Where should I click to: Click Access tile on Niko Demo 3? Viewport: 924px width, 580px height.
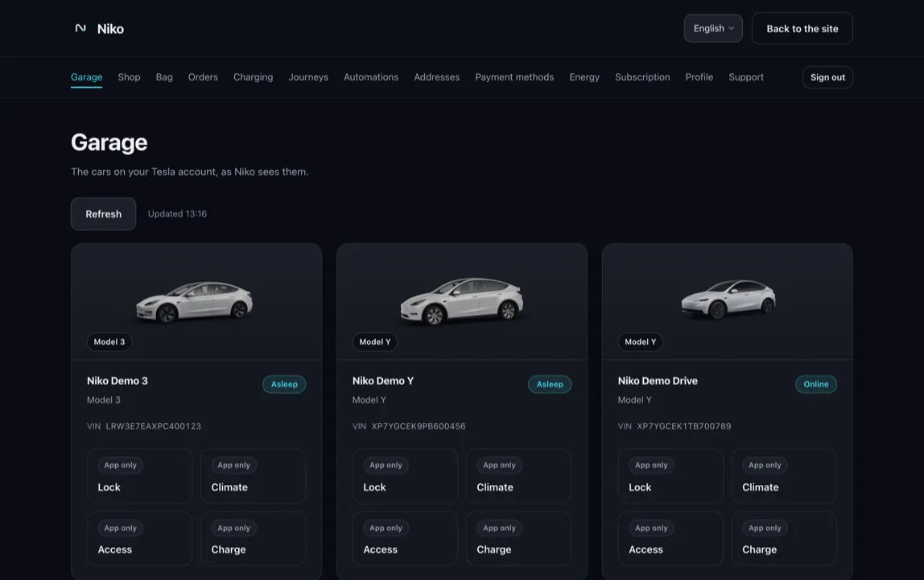[140, 539]
